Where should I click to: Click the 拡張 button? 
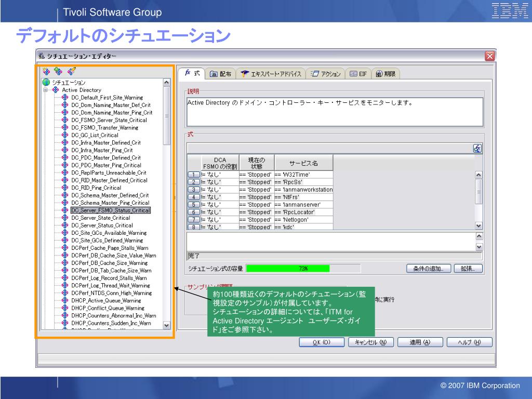[x=468, y=269]
